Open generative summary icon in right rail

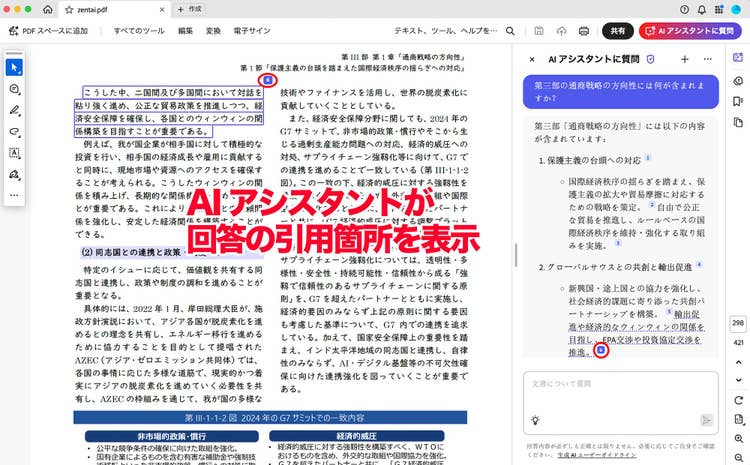point(738,80)
